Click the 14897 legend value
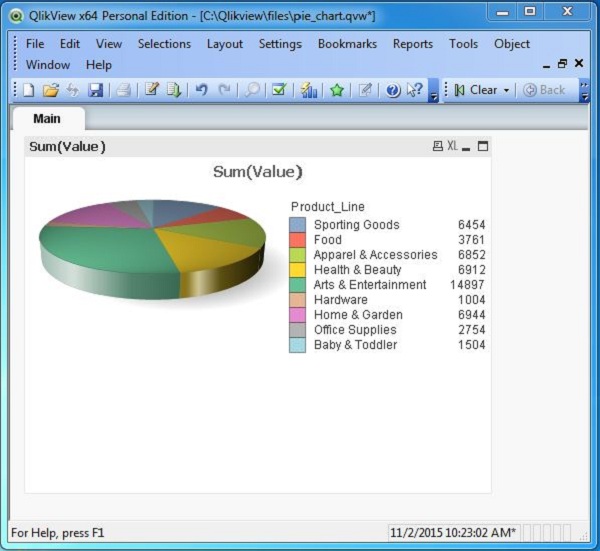The height and width of the screenshot is (551, 600). (x=467, y=285)
